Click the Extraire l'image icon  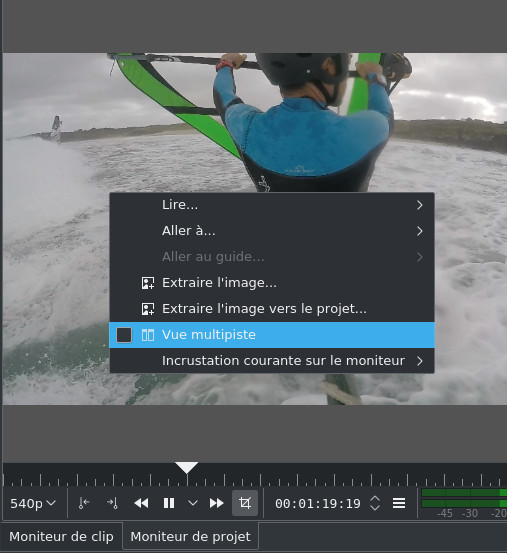(x=148, y=283)
